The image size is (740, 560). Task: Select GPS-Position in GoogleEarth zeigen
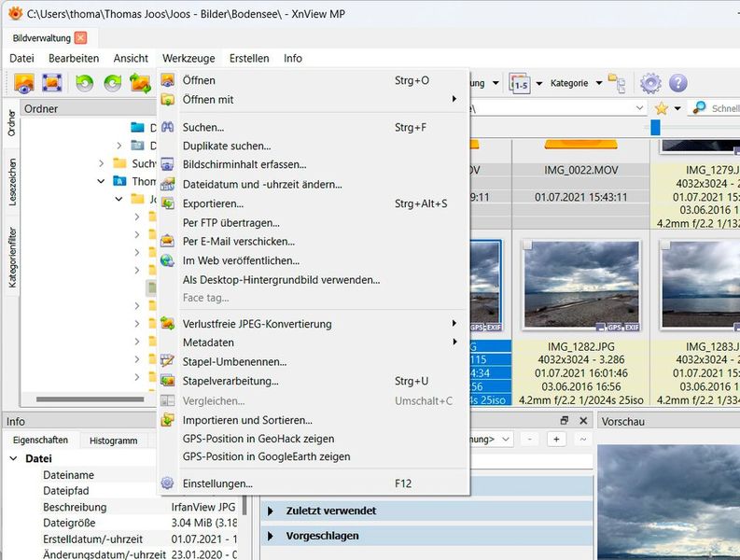(314, 456)
